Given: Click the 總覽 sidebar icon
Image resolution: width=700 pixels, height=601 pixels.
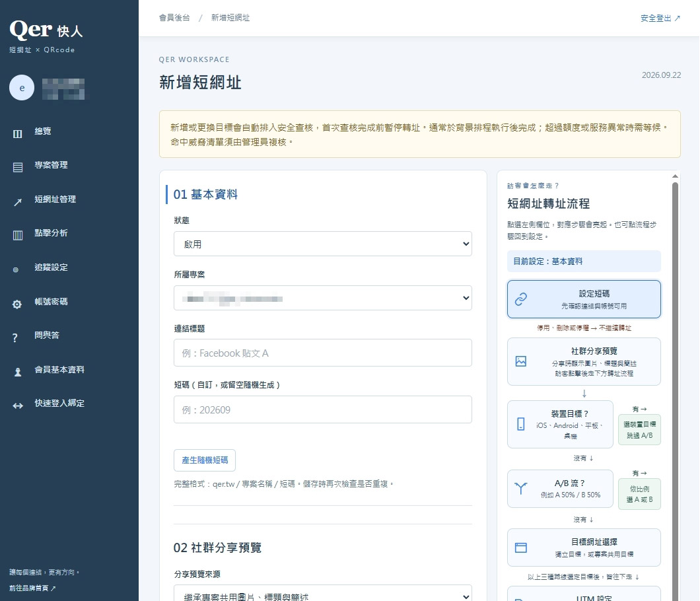Looking at the screenshot, I should 17,134.
